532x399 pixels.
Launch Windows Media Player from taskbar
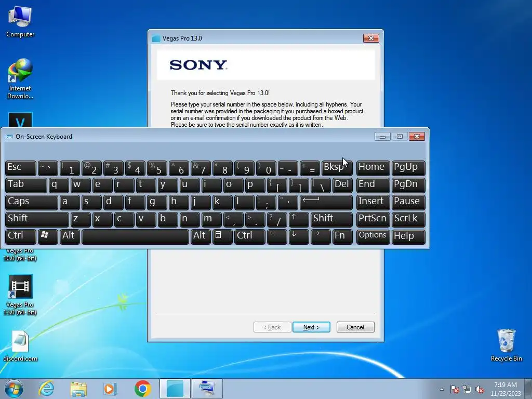coord(110,389)
